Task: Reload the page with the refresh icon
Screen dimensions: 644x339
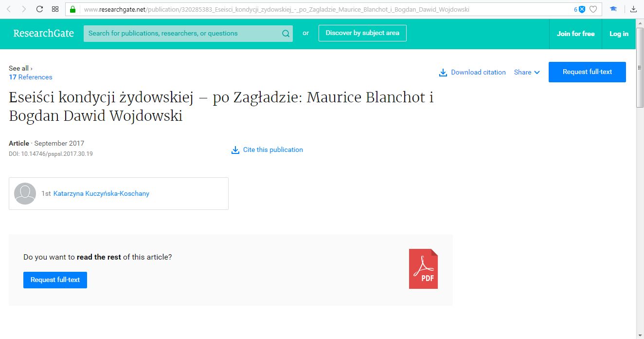Action: click(38, 9)
